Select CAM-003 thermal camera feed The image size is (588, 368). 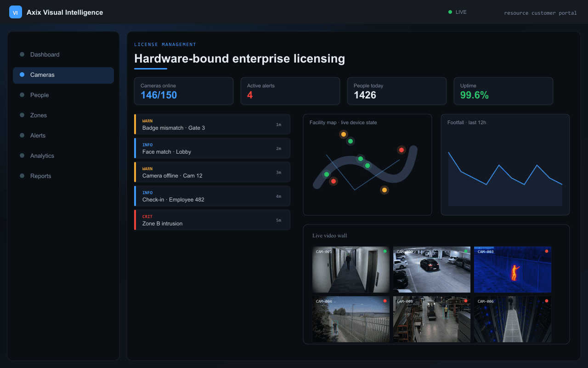coord(513,270)
